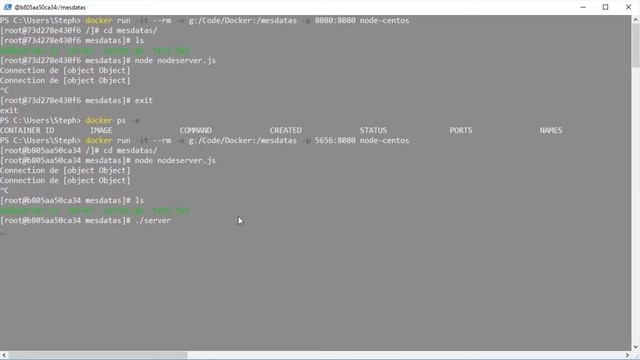This screenshot has height=360, width=640.
Task: Minimize the terminal window
Action: pyautogui.click(x=583, y=7)
